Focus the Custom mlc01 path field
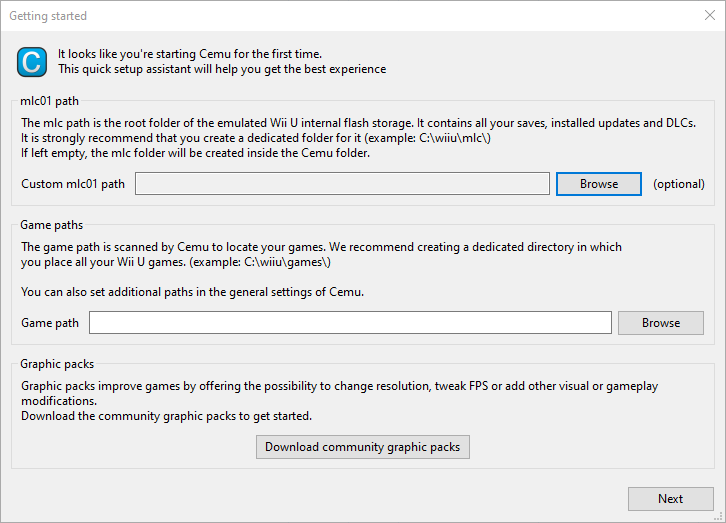Image resolution: width=726 pixels, height=523 pixels. [342, 184]
